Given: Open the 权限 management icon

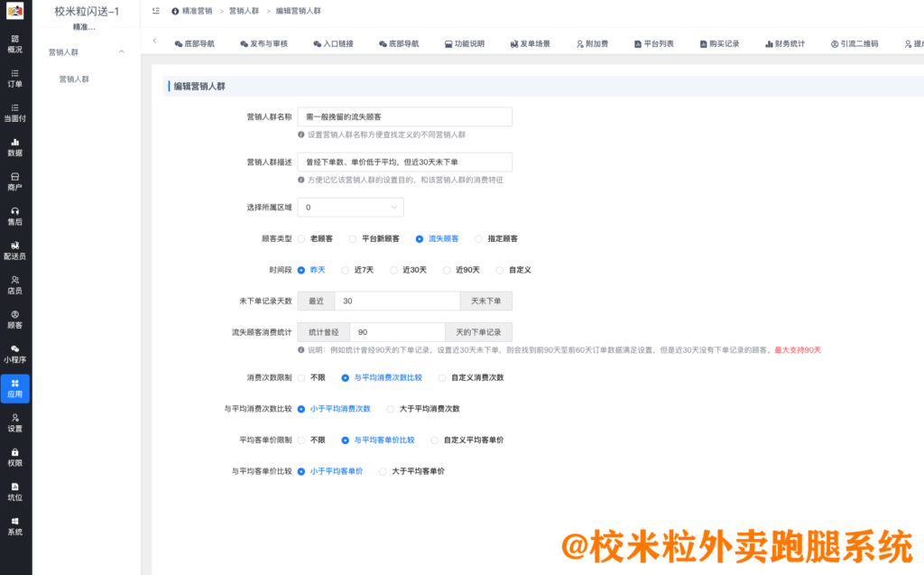Looking at the screenshot, I should click(x=14, y=458).
